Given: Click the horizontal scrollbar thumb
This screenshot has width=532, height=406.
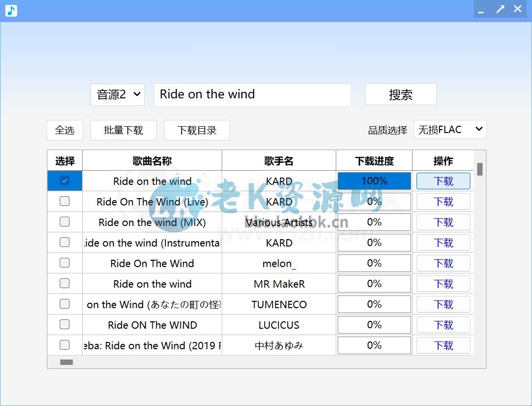Looking at the screenshot, I should pos(67,362).
